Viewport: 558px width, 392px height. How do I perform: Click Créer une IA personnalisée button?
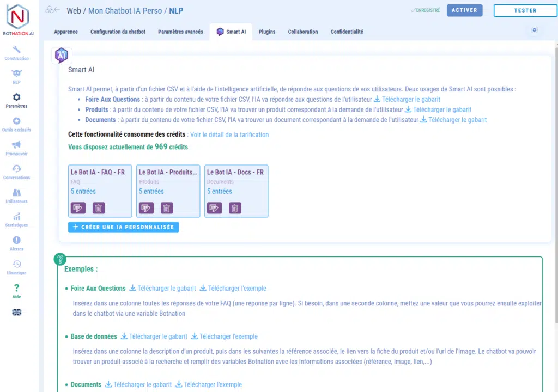click(123, 227)
